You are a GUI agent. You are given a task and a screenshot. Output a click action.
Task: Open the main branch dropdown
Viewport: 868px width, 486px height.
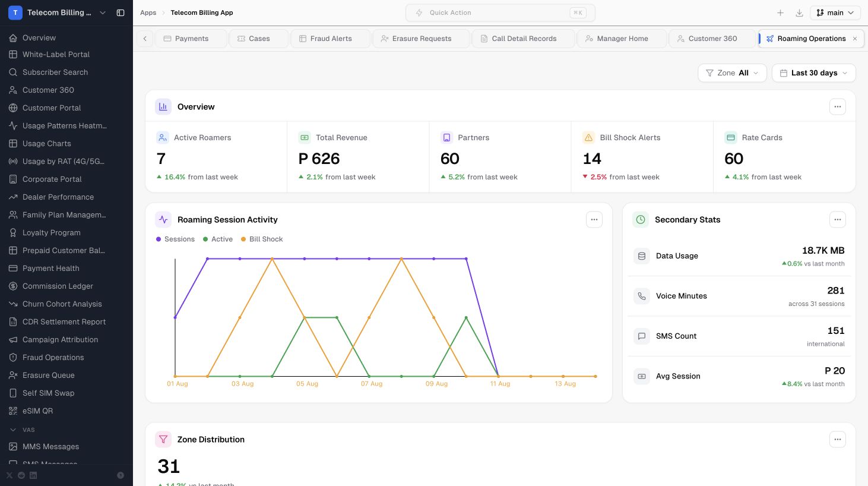[x=835, y=12]
